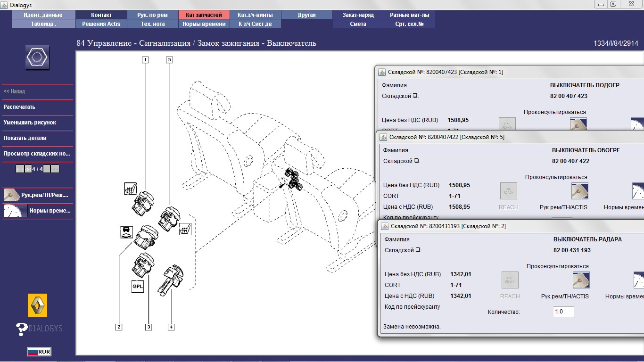Click part number 82 00 407 422 text
Image resolution: width=644 pixels, height=362 pixels.
pos(570,161)
